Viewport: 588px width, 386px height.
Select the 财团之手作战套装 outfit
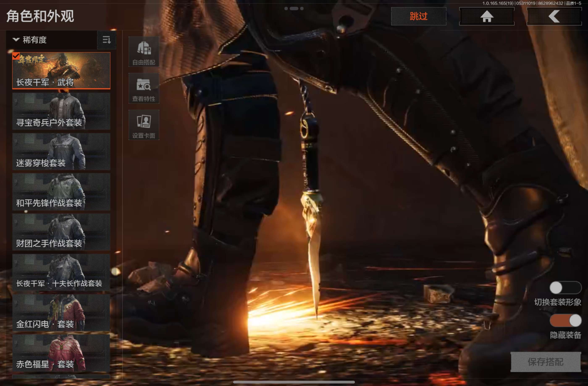(61, 232)
